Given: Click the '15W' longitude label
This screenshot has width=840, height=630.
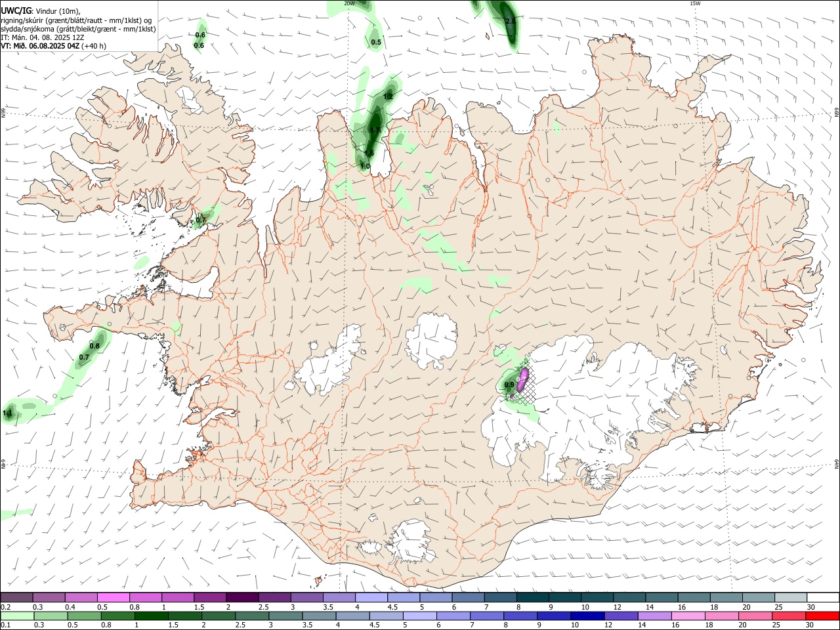Looking at the screenshot, I should point(694,3).
